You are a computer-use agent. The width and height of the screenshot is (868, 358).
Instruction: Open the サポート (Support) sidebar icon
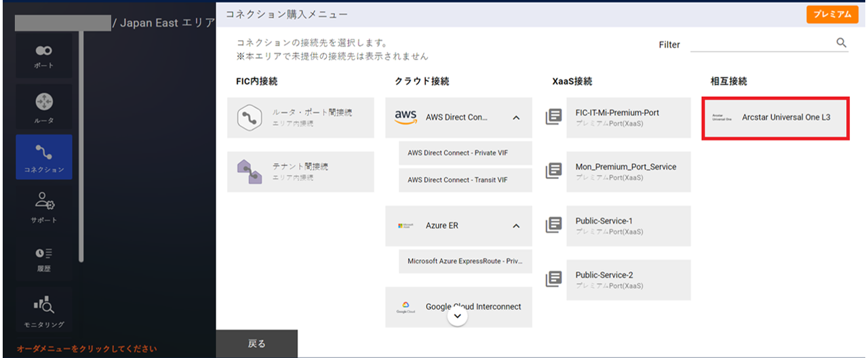44,206
